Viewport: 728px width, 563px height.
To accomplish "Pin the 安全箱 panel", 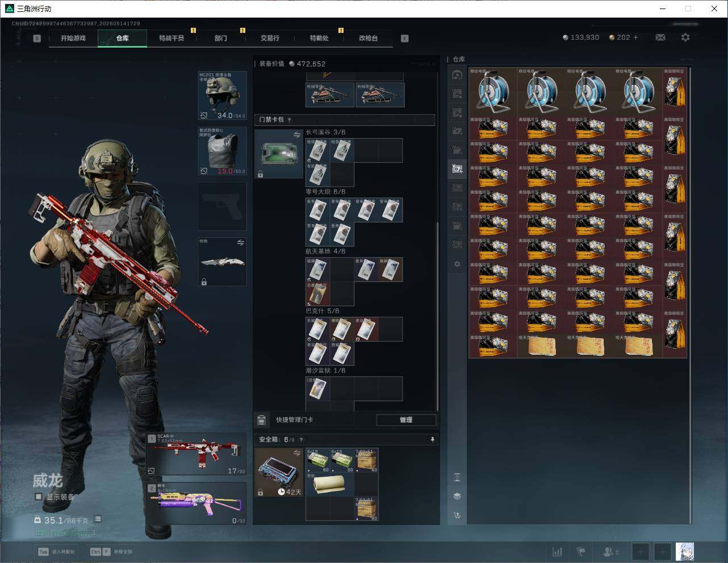I will pos(432,439).
